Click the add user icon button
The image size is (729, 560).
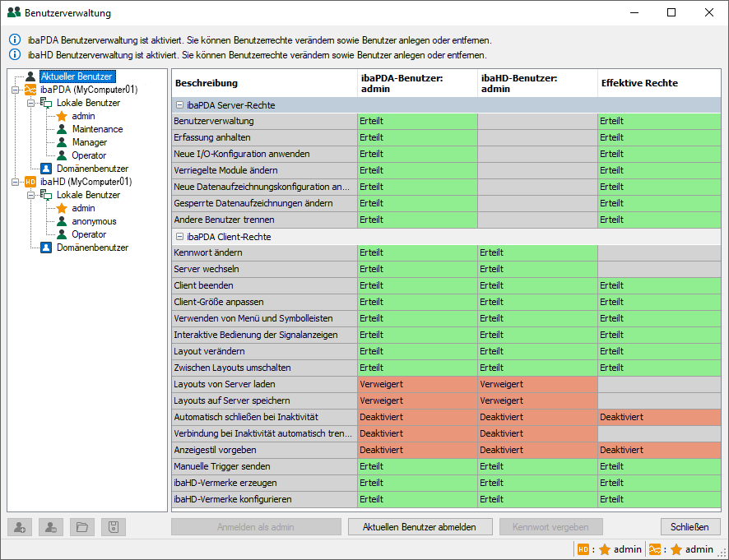(x=19, y=527)
